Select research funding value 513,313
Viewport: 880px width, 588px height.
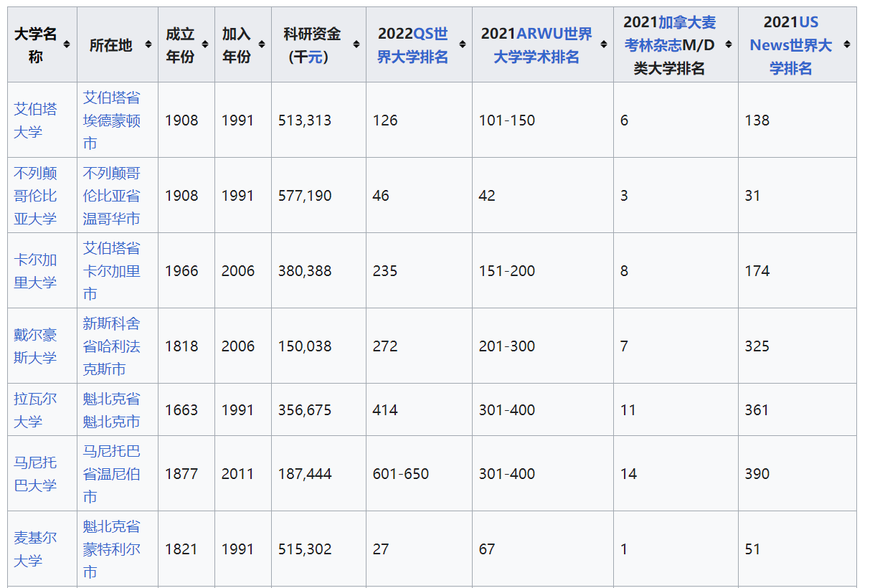tap(305, 120)
